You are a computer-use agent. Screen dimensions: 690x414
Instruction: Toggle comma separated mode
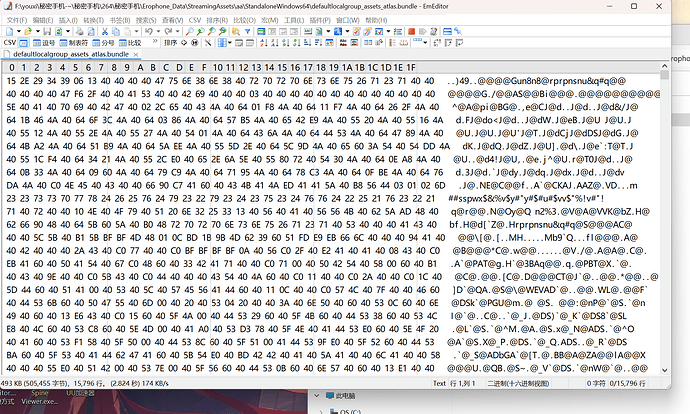click(44, 43)
